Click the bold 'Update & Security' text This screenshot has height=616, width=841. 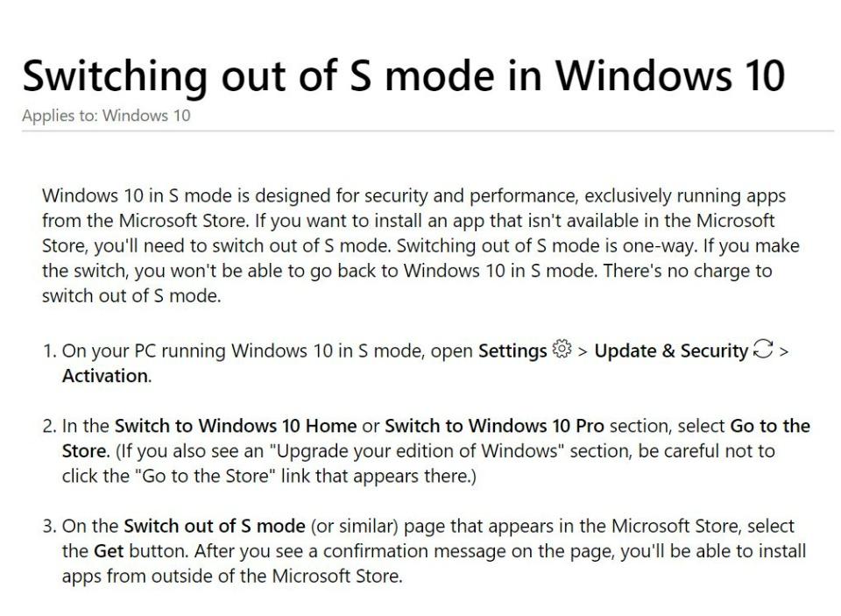[671, 350]
